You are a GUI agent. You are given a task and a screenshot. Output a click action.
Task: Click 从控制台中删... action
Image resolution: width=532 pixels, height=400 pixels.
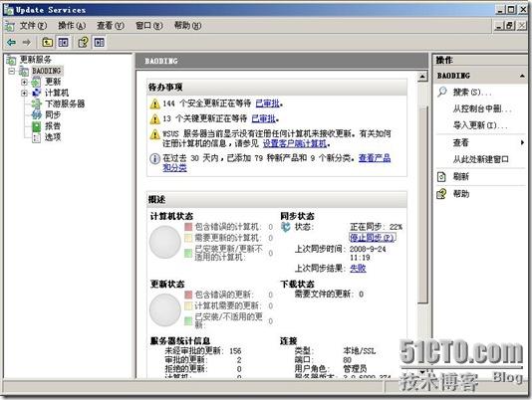[482, 108]
